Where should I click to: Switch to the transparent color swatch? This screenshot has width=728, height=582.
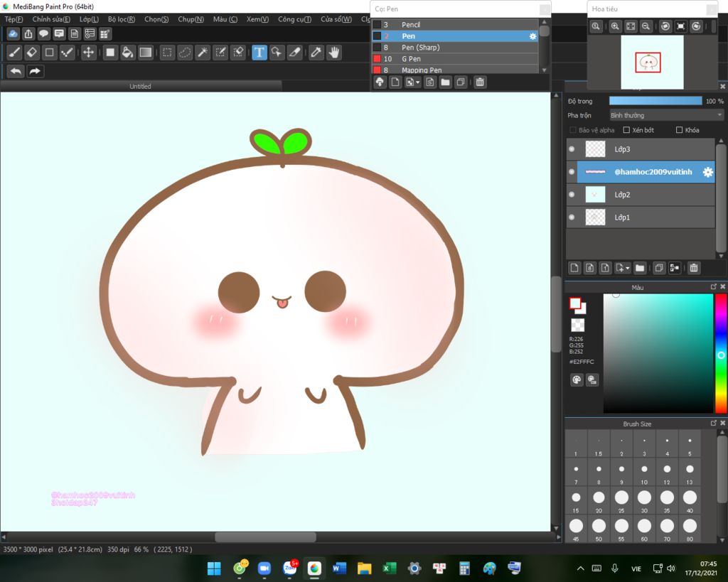(x=577, y=325)
